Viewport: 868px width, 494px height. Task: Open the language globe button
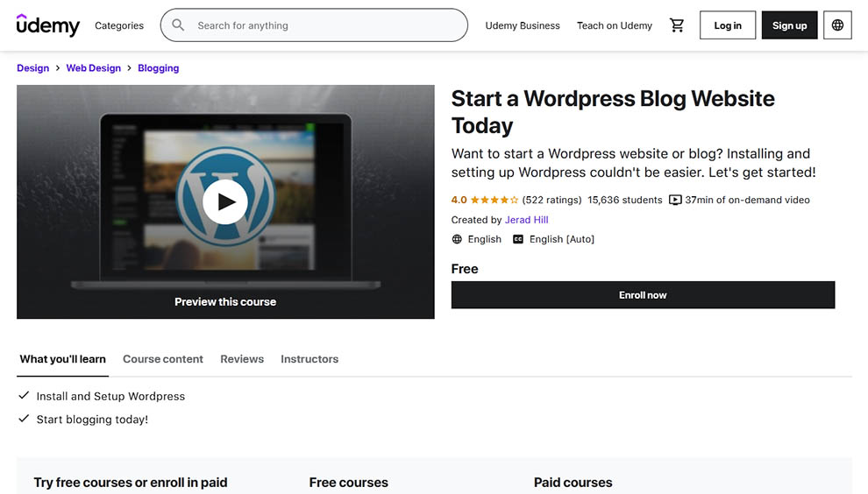(837, 25)
